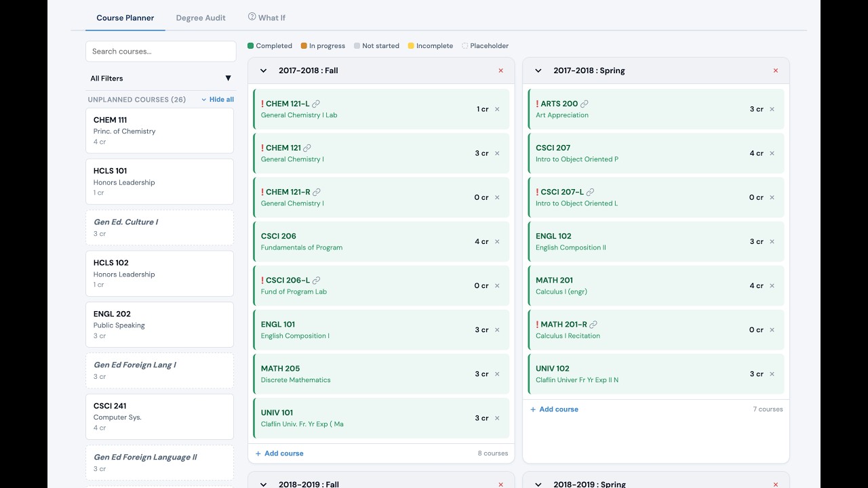This screenshot has height=488, width=868.
Task: Remove UNIV 101 course from Fall
Action: click(497, 418)
